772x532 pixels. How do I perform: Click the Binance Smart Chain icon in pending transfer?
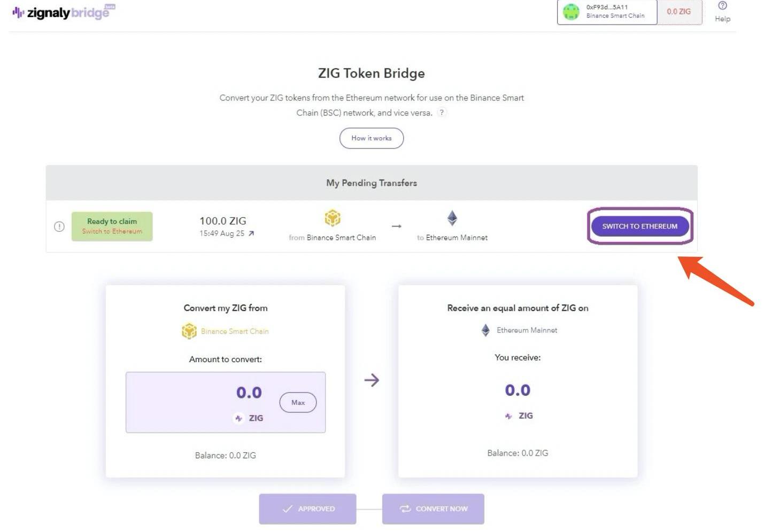[x=333, y=218]
